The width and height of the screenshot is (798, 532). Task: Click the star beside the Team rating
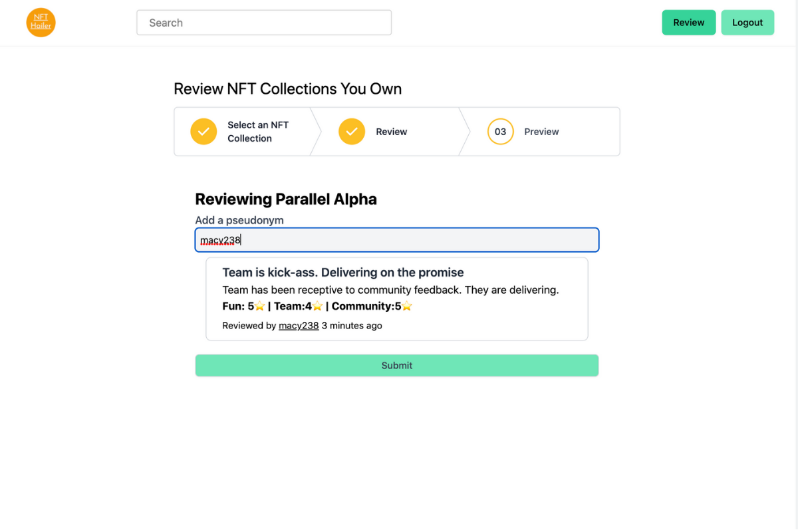[x=318, y=307]
